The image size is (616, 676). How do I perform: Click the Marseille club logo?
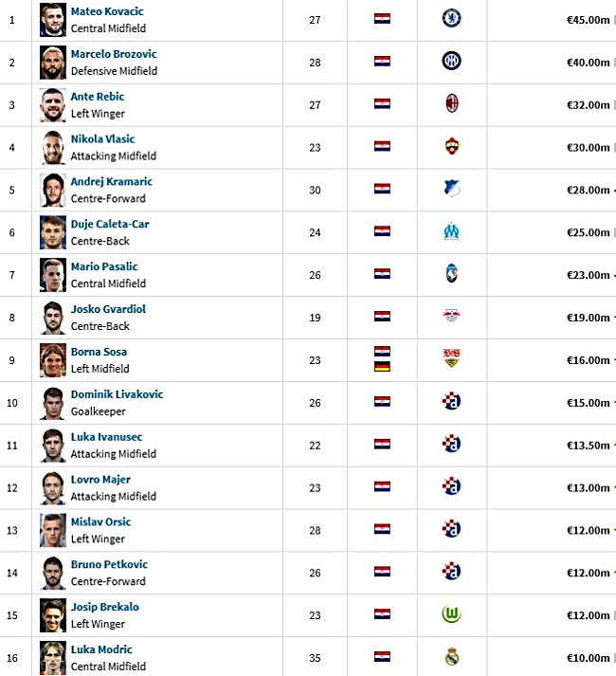[451, 231]
